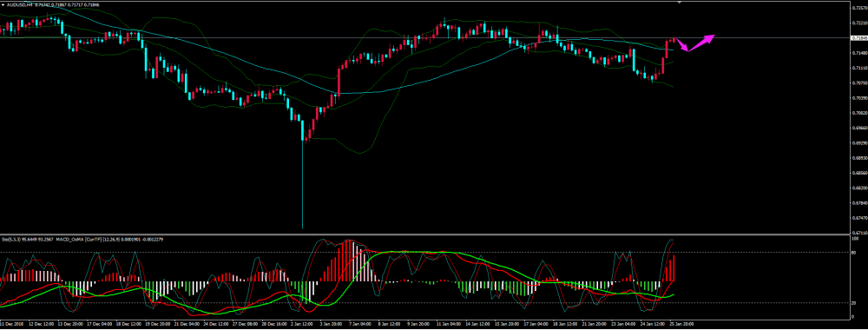Select the chart shift triangle marker

pyautogui.click(x=680, y=3)
